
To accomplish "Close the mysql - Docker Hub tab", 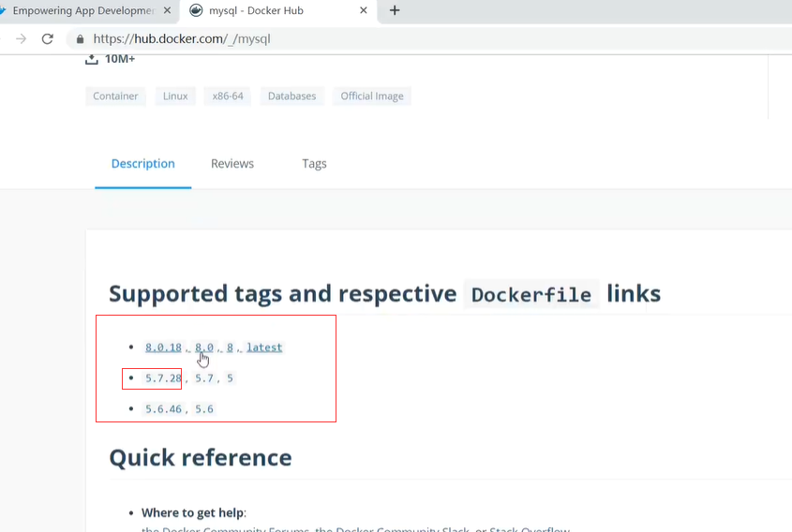I will click(363, 10).
